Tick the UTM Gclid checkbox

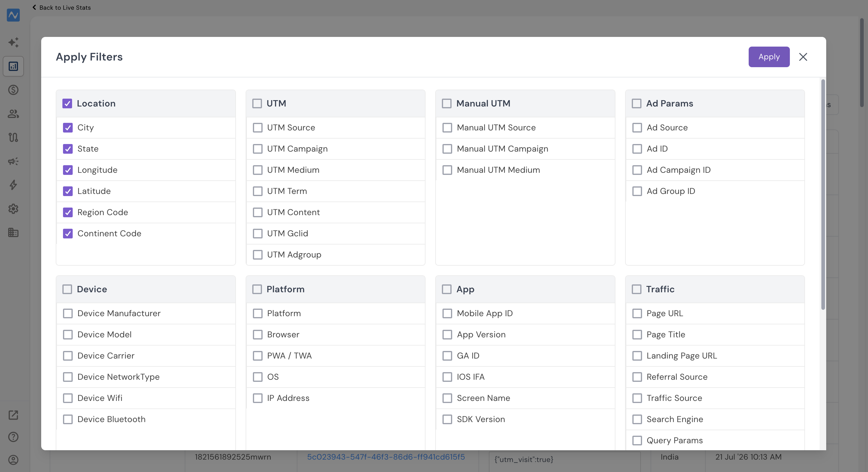pyautogui.click(x=258, y=234)
